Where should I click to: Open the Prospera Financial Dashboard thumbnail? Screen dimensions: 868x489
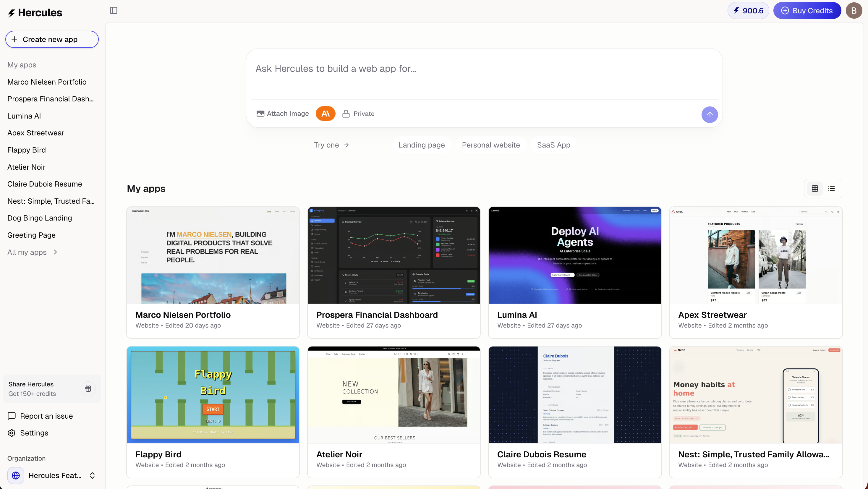coord(394,255)
